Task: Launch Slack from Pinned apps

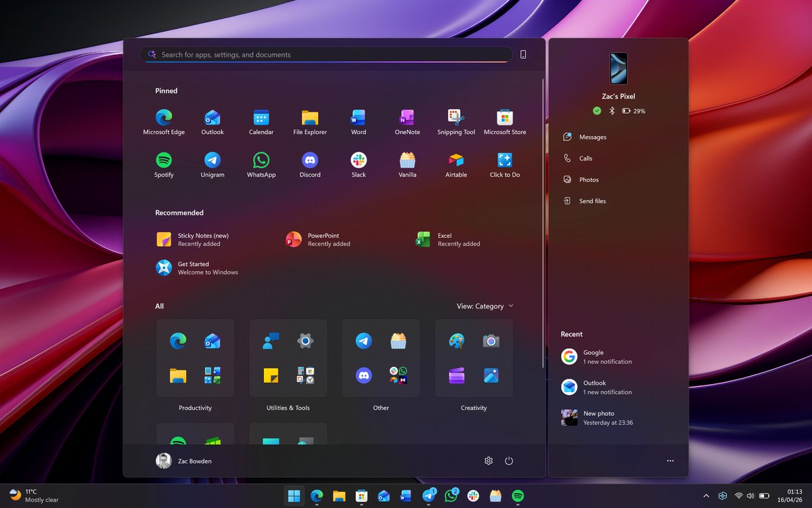Action: (359, 165)
